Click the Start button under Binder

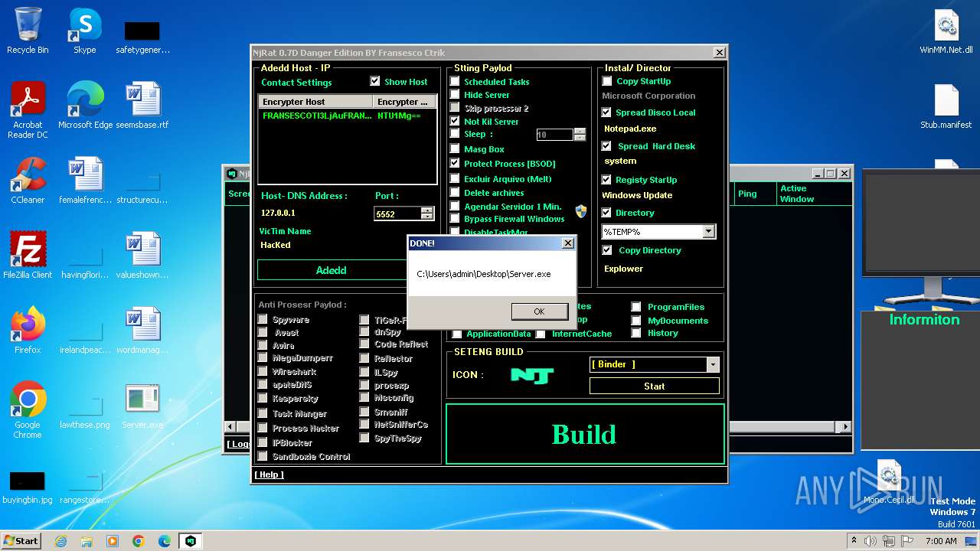coord(654,386)
